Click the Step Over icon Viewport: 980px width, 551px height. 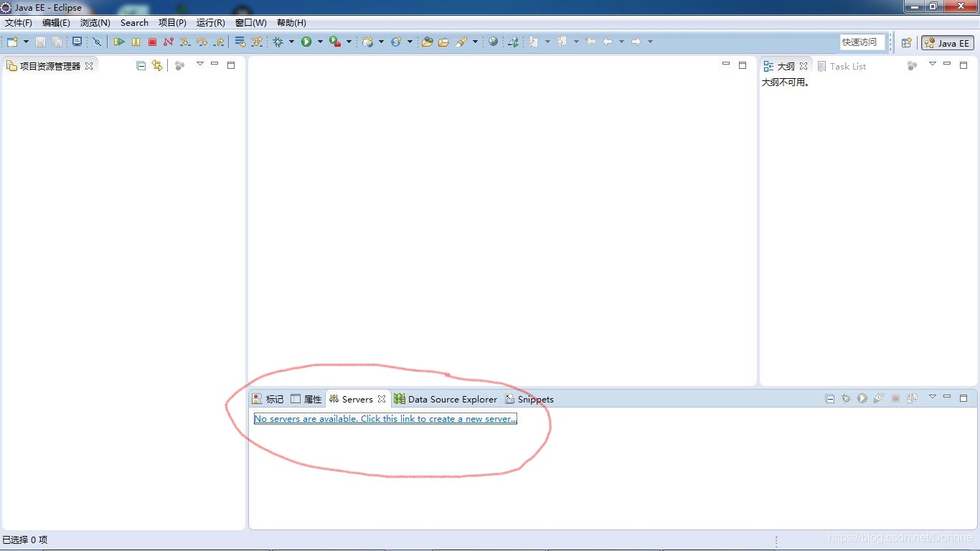pos(202,42)
